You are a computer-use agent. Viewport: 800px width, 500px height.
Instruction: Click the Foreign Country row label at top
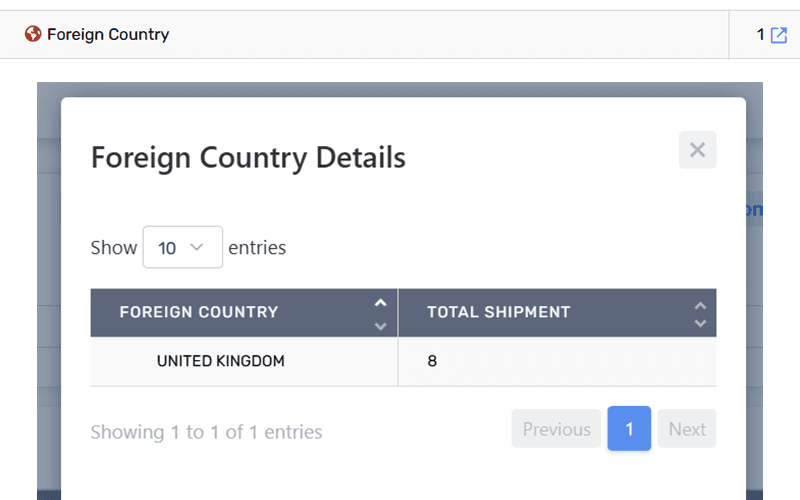[x=108, y=34]
